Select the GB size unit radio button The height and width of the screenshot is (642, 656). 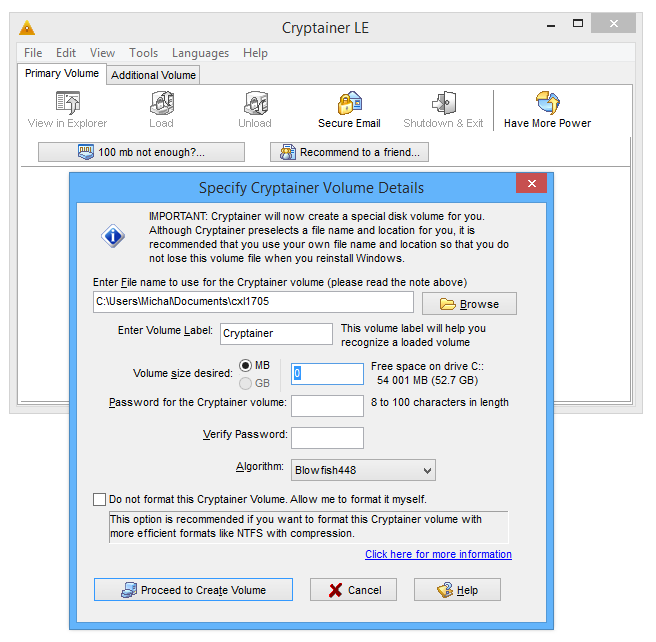(245, 383)
